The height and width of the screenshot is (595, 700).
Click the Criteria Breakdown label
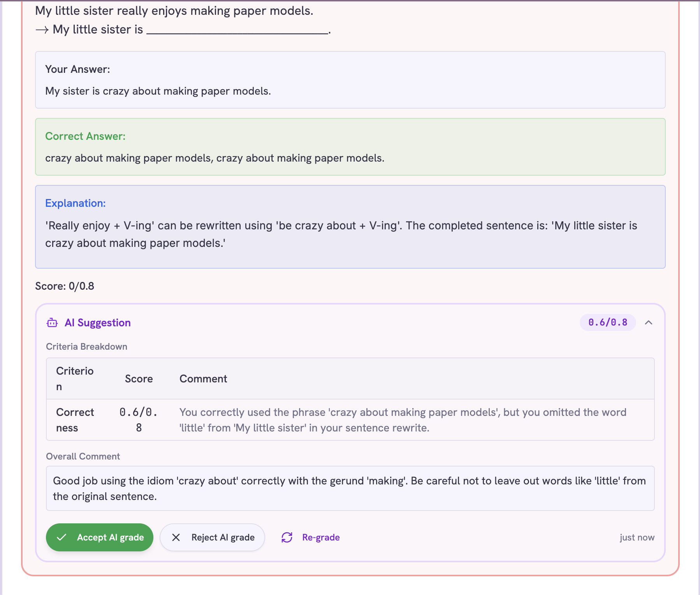(x=86, y=347)
